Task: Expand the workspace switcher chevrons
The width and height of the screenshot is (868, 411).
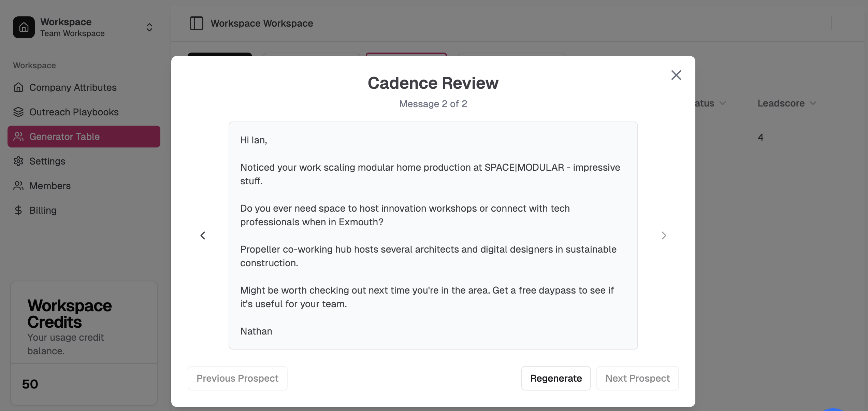Action: tap(149, 27)
